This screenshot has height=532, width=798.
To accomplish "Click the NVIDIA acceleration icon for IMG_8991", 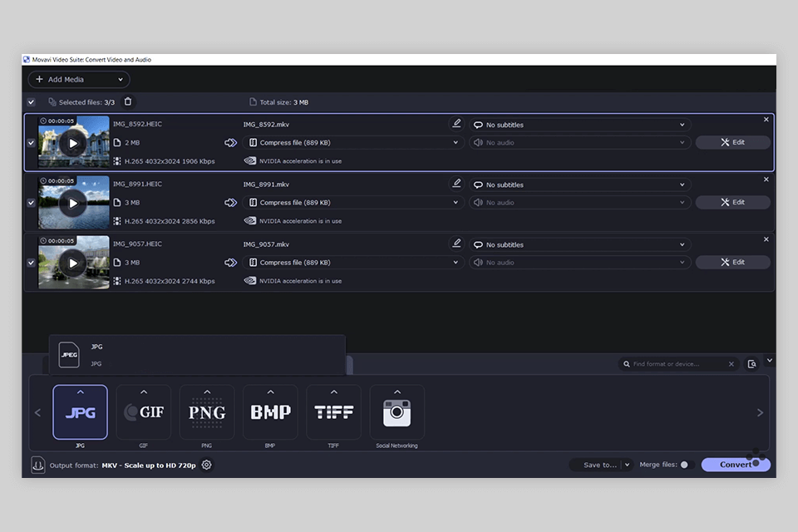I will click(250, 221).
